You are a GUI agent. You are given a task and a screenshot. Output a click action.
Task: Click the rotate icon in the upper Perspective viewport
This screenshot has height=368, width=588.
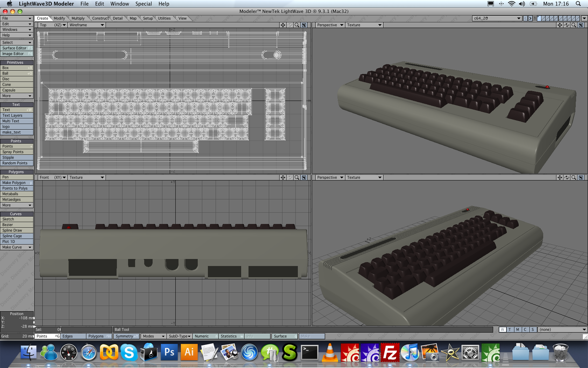[x=567, y=25]
